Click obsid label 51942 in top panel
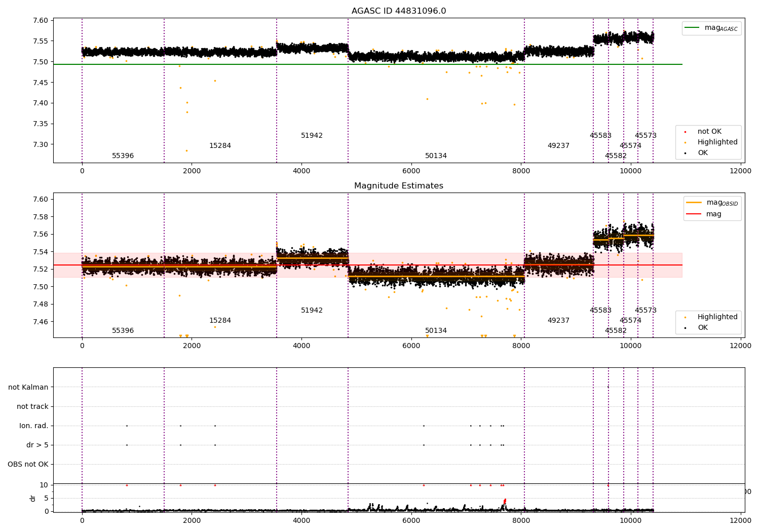Viewport: 760px width, 532px height. [x=312, y=136]
